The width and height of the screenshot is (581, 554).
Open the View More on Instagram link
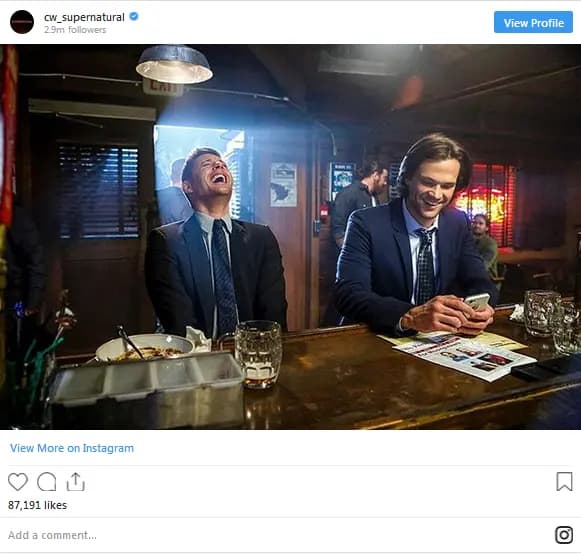pyautogui.click(x=72, y=448)
